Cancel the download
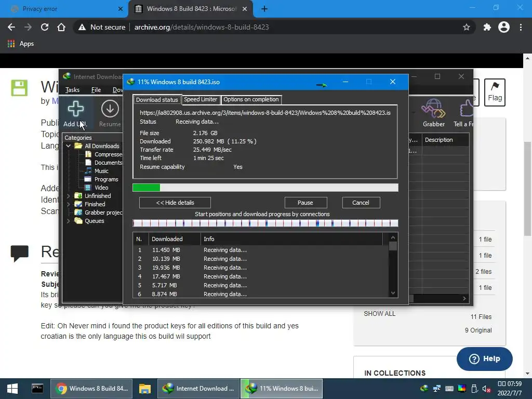532x399 pixels. (x=361, y=203)
